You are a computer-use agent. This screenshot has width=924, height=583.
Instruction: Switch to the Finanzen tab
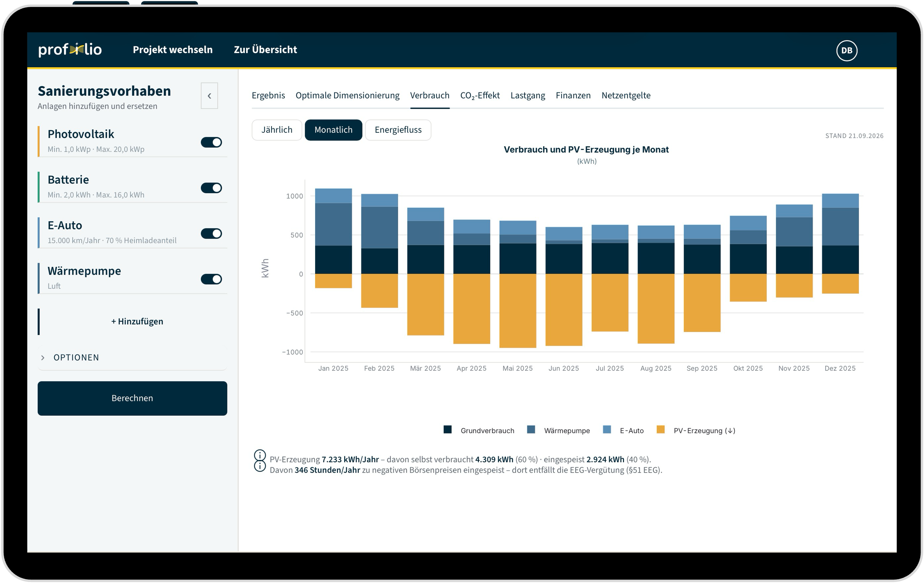(x=573, y=96)
